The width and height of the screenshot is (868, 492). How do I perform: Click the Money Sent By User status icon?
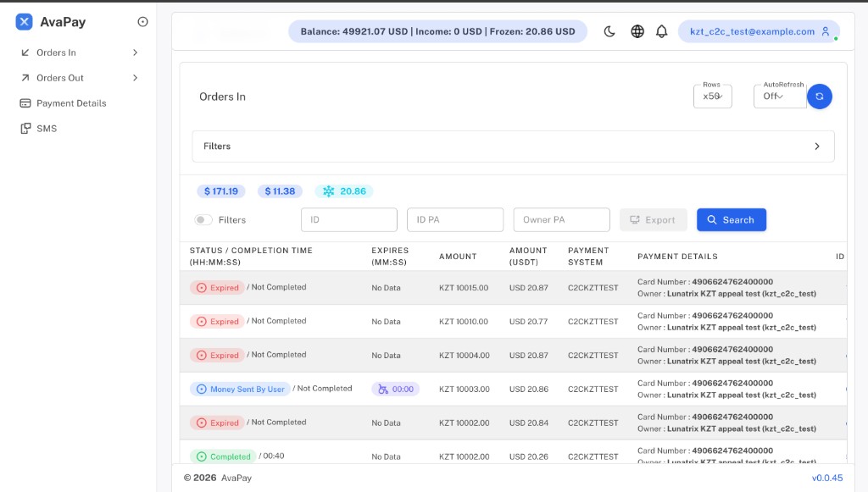[x=202, y=390]
